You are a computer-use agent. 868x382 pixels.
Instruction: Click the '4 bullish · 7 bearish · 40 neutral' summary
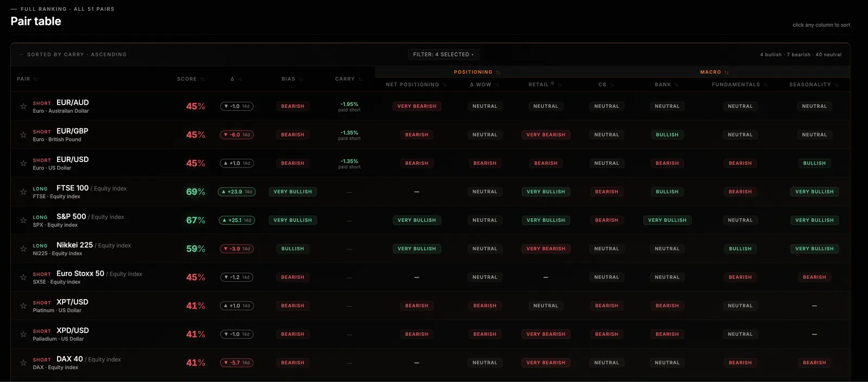(x=801, y=55)
